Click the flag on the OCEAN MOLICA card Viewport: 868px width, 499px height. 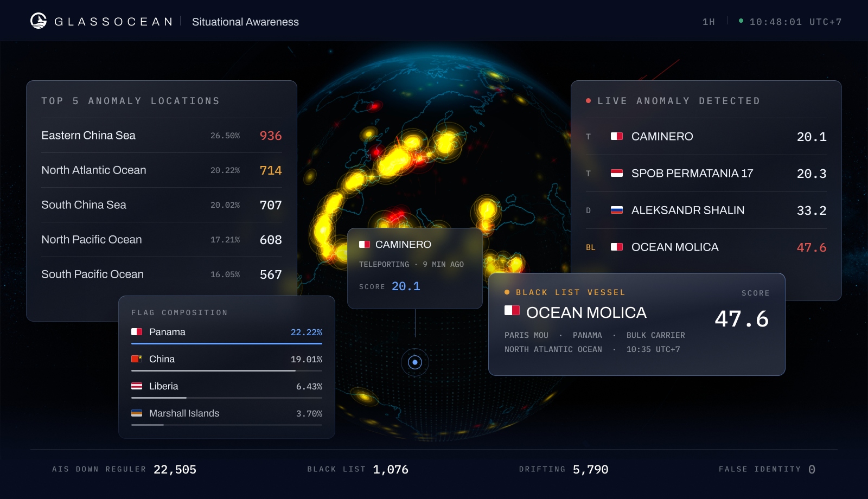[512, 310]
